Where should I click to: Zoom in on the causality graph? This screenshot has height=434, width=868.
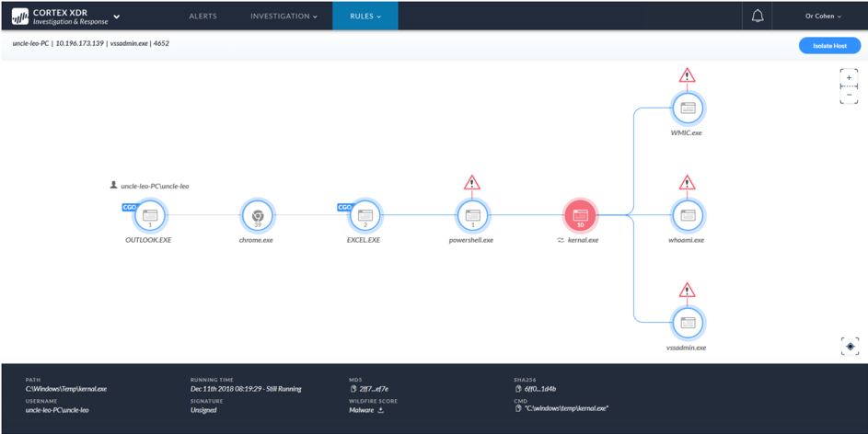(x=850, y=78)
